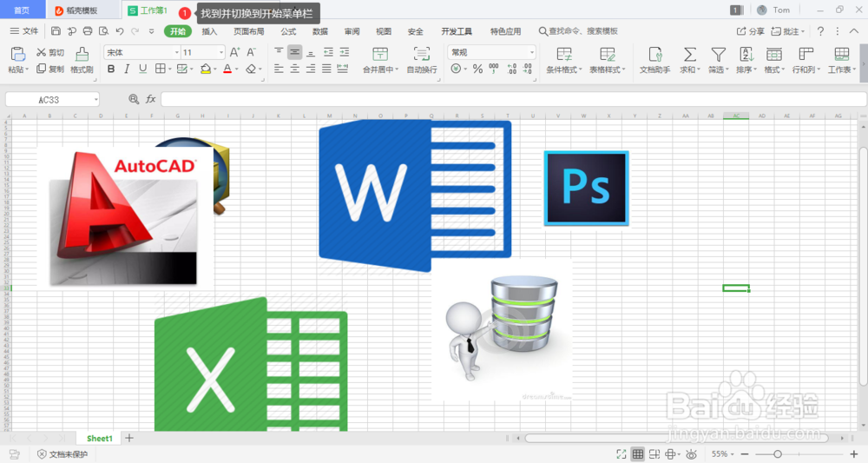Open the 常规 number format dropdown

[x=532, y=53]
